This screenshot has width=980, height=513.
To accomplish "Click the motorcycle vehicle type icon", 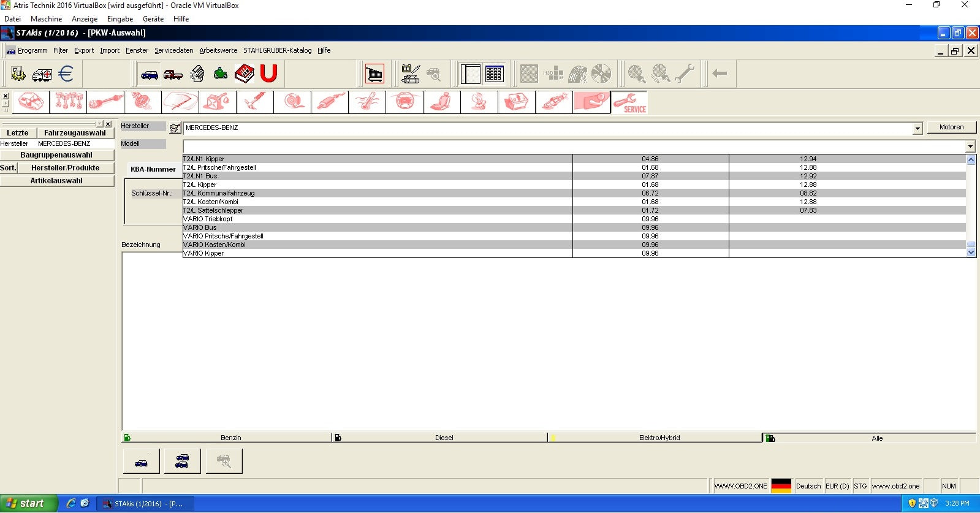I will [x=221, y=74].
